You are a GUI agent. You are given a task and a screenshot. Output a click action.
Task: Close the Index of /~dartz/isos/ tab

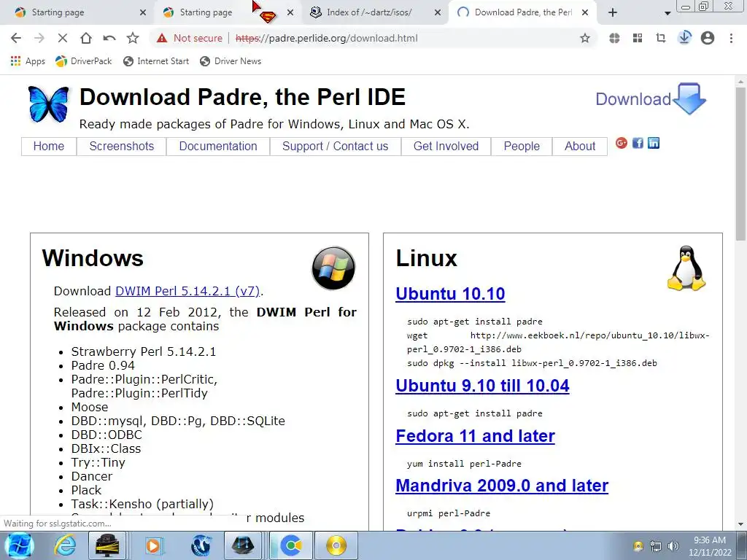(x=438, y=13)
